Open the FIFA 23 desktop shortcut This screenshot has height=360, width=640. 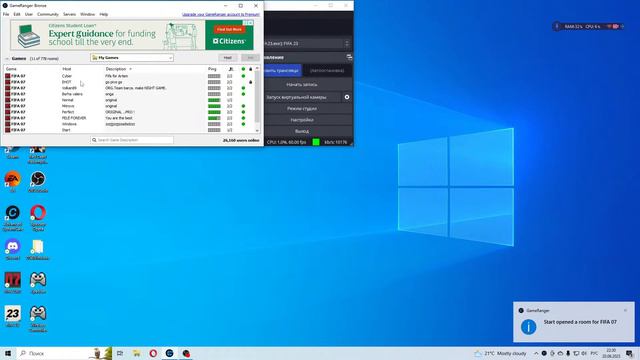(x=13, y=317)
